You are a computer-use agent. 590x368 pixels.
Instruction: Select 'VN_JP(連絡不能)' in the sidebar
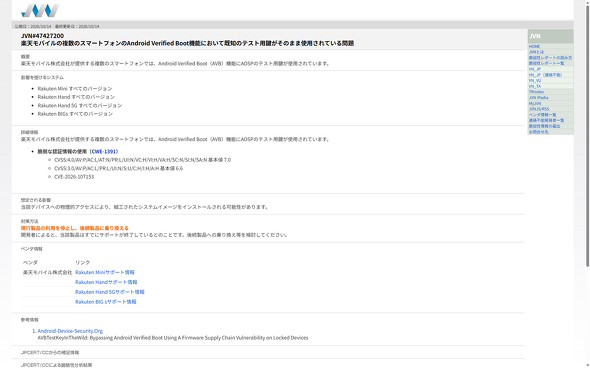545,75
